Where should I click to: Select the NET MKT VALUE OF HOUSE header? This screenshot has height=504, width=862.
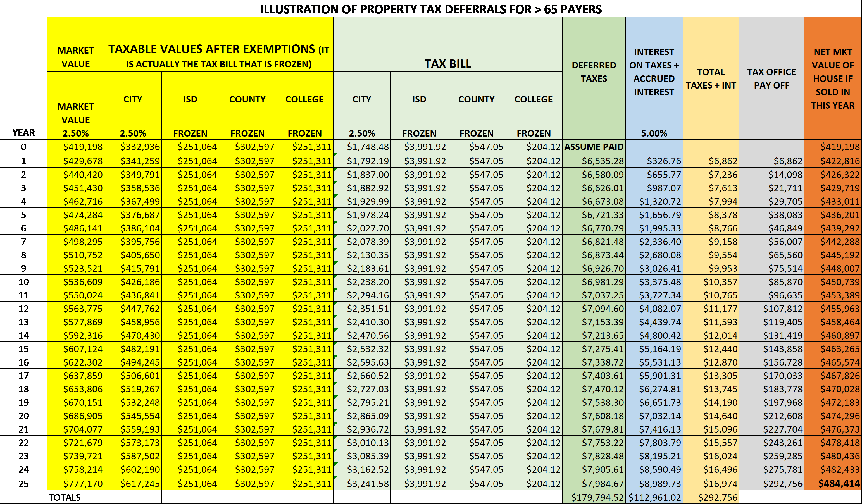pos(833,79)
